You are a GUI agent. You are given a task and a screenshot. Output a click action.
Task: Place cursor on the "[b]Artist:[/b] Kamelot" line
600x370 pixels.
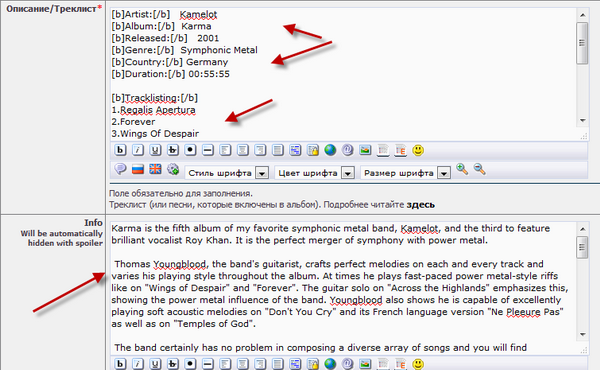[x=165, y=14]
